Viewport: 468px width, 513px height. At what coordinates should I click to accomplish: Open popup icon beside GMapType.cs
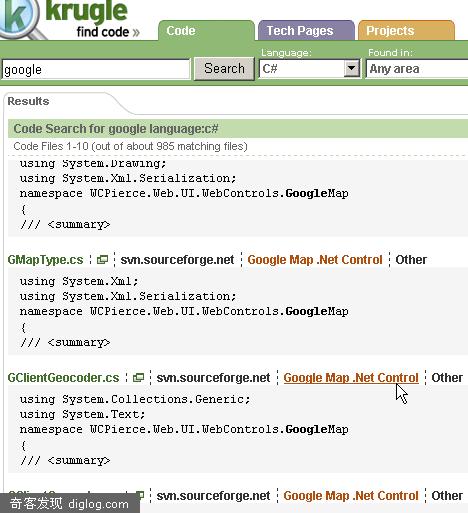click(x=102, y=259)
